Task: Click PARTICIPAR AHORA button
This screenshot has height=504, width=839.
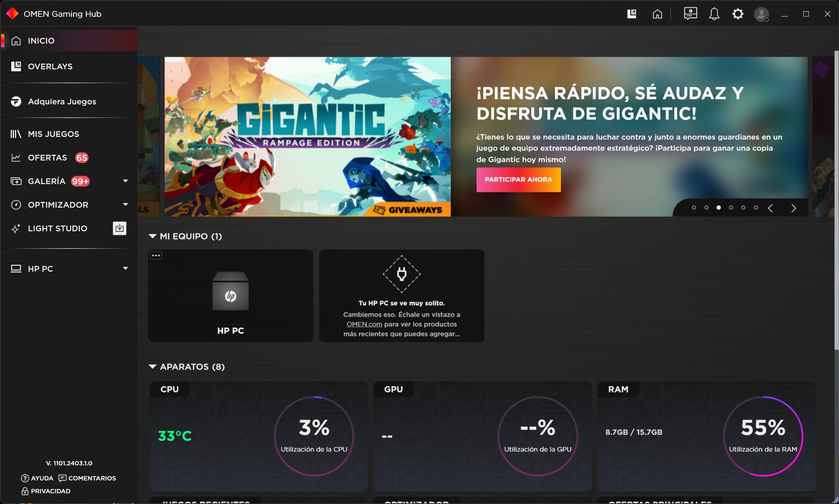Action: click(x=518, y=179)
